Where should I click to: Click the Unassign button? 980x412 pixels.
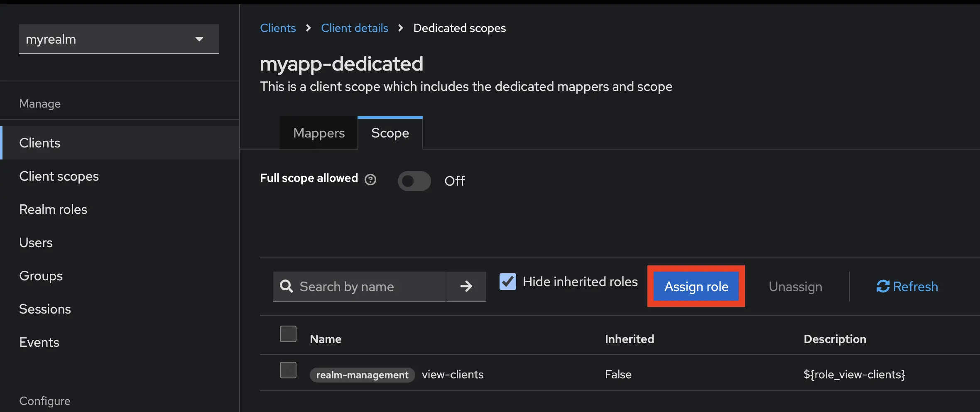click(794, 287)
